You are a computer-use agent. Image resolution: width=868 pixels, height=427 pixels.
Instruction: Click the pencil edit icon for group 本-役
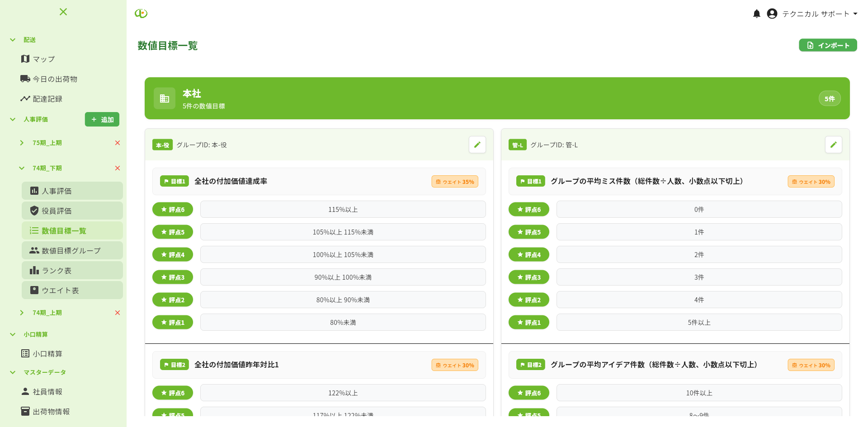477,145
